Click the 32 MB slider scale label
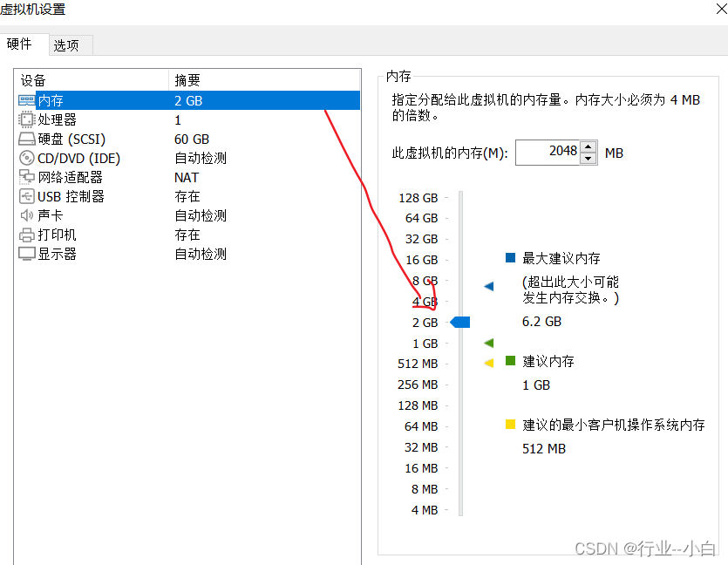This screenshot has width=728, height=565. point(420,447)
